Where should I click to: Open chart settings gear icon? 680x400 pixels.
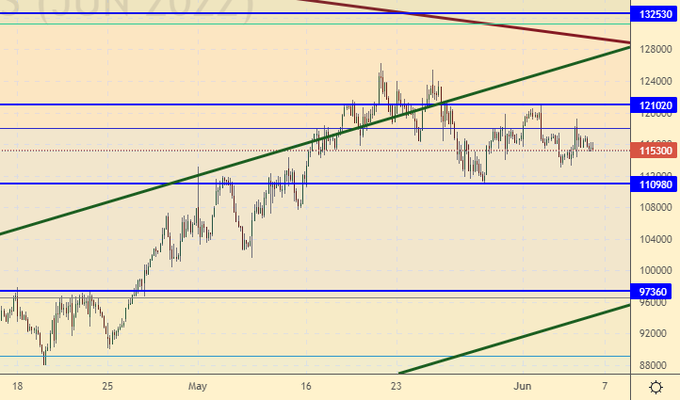655,387
